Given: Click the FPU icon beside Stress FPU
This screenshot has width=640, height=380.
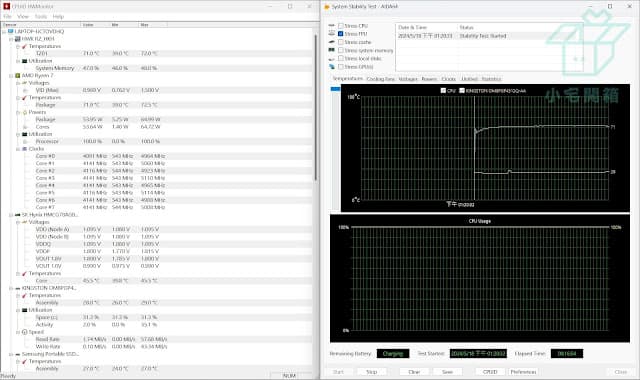Looking at the screenshot, I should coord(331,34).
